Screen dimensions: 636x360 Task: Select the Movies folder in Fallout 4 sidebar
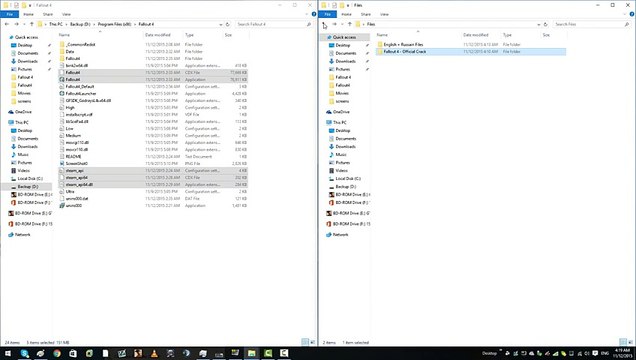pyautogui.click(x=21, y=93)
